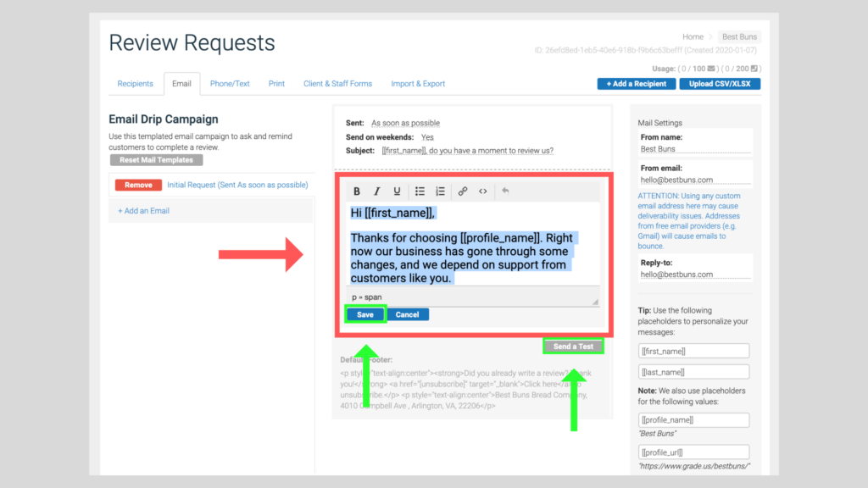Select the [[first_name]] placeholder field
Viewport: 868px width, 488px height.
point(693,351)
